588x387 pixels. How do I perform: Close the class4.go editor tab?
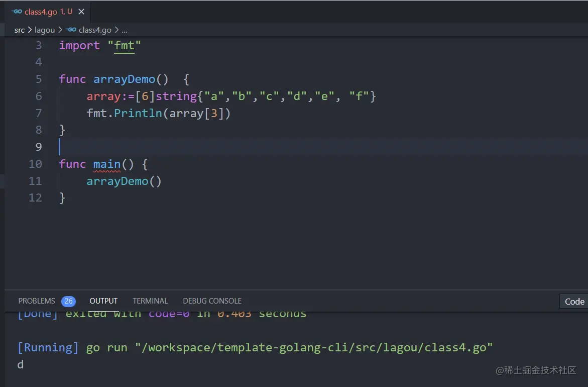[x=81, y=12]
